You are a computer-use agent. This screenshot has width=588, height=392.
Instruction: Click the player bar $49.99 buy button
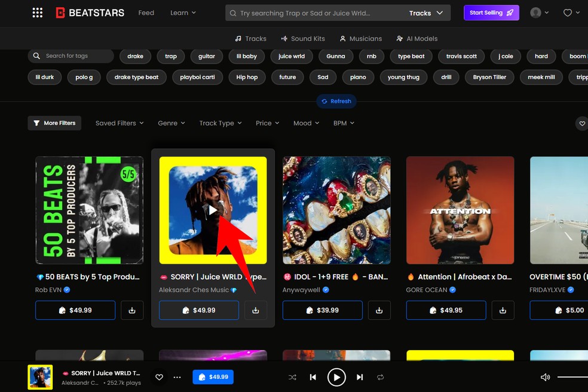213,377
